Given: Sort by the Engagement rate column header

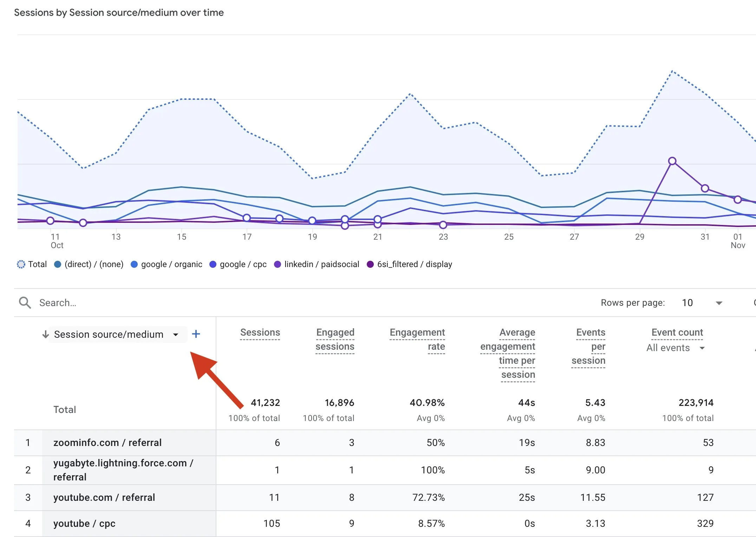Looking at the screenshot, I should (x=417, y=339).
